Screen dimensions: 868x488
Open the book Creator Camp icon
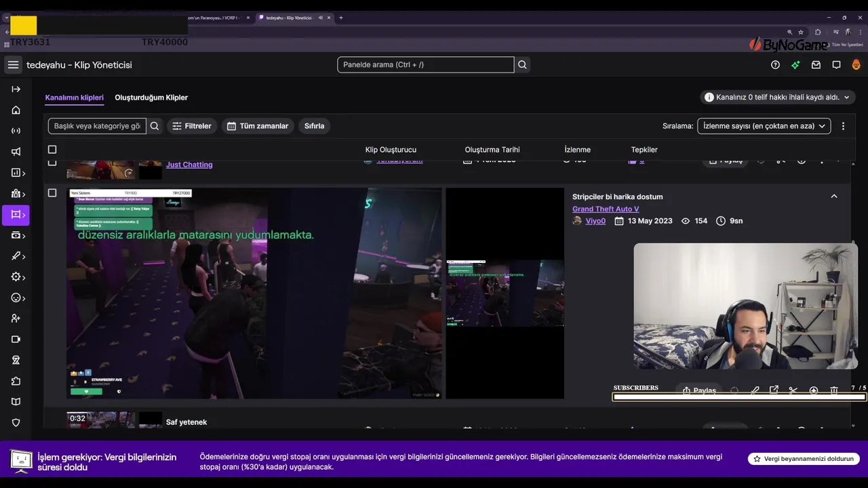coord(16,402)
